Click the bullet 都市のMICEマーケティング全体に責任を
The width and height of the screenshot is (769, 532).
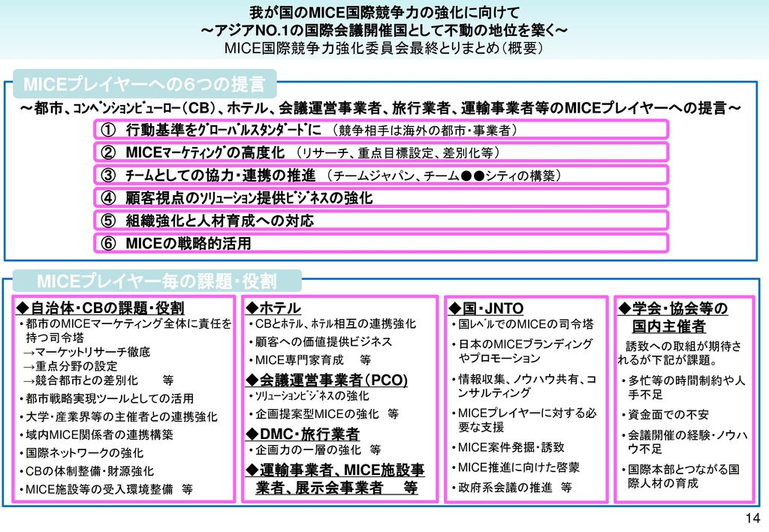125,331
